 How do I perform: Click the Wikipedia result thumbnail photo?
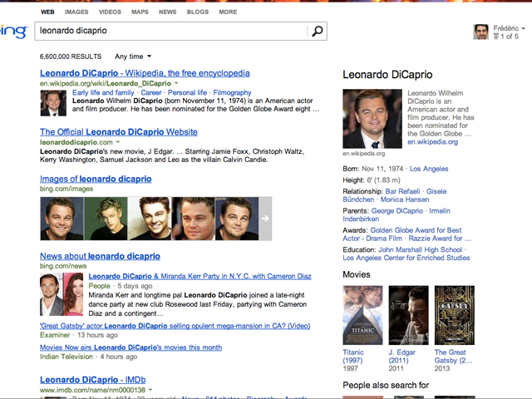pos(53,103)
